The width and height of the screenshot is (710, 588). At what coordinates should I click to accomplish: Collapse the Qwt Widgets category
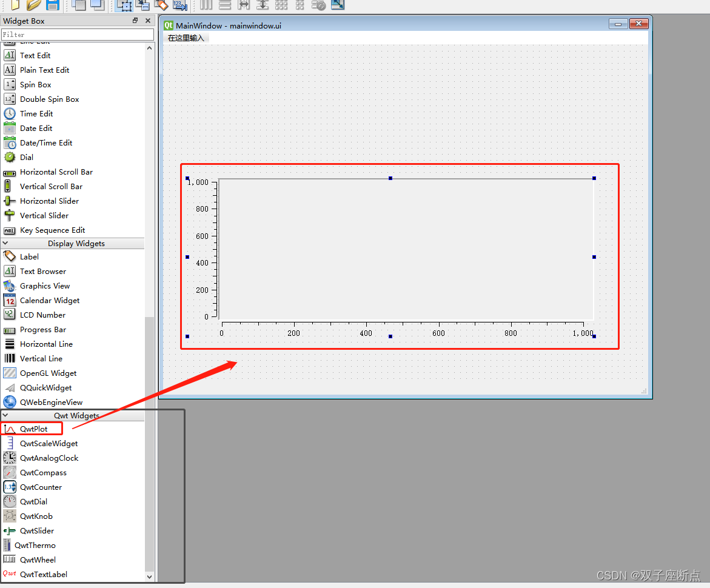click(x=5, y=415)
